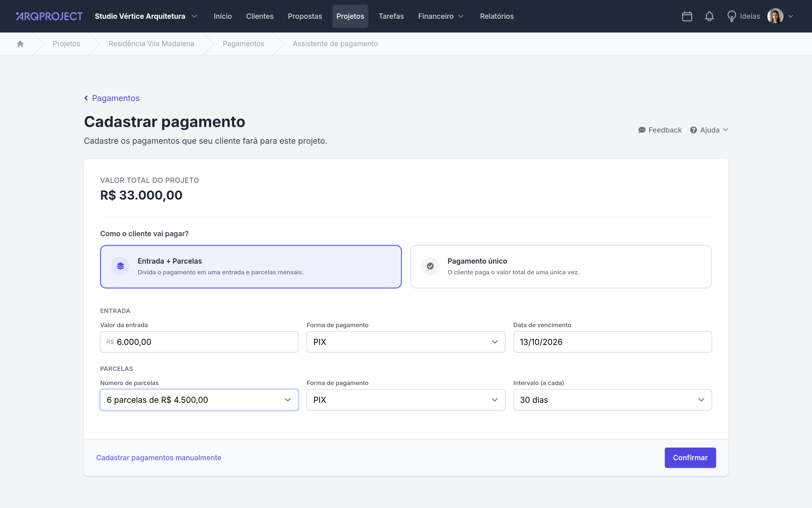Open Propostas in the navbar
812x508 pixels.
click(x=305, y=16)
